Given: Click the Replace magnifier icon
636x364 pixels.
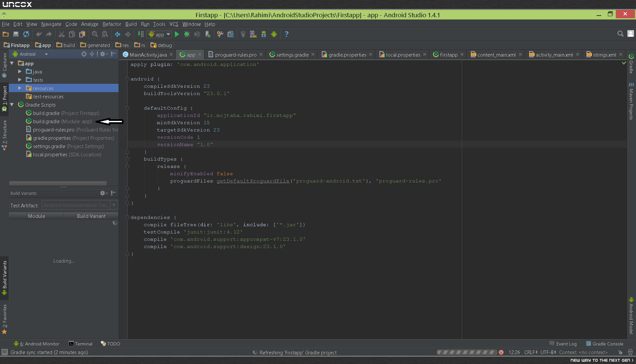Looking at the screenshot, I should point(105,34).
